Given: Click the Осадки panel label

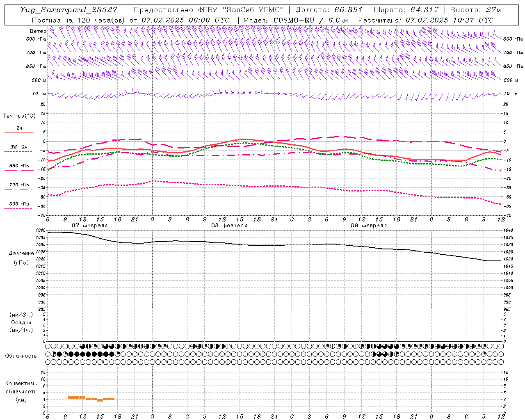Looking at the screenshot, I should [21, 322].
